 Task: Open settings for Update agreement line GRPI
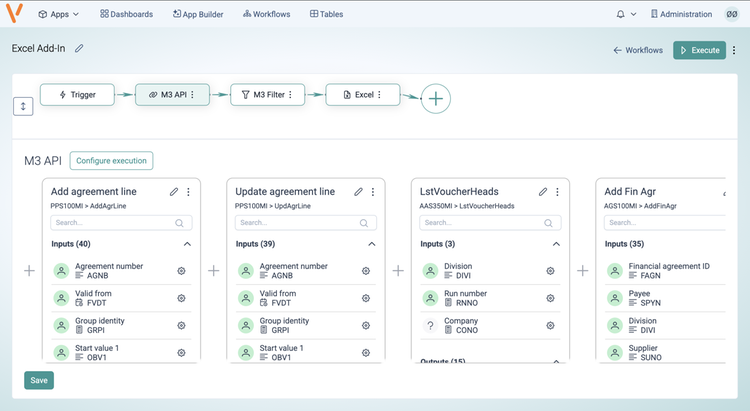(366, 325)
